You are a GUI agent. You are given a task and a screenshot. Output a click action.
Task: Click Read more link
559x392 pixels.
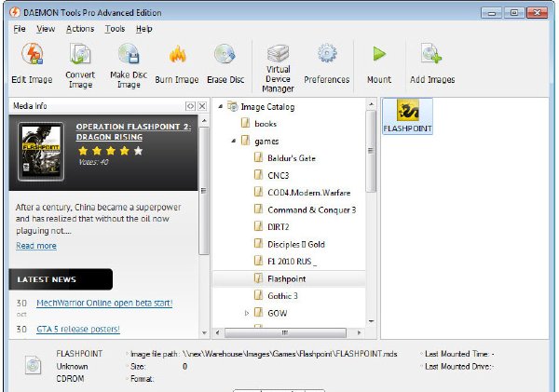(36, 246)
